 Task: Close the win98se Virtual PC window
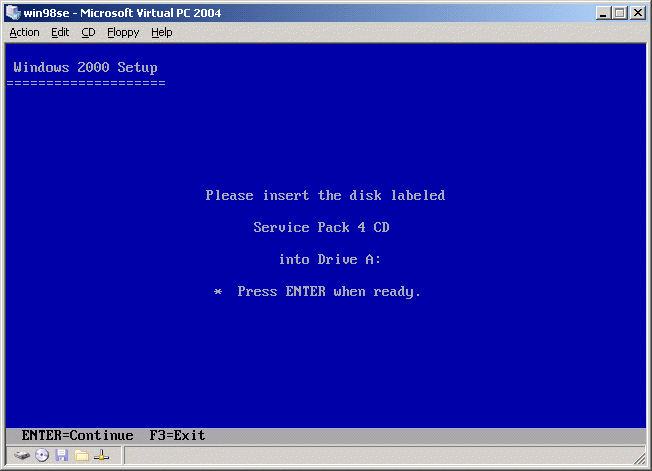pyautogui.click(x=637, y=13)
